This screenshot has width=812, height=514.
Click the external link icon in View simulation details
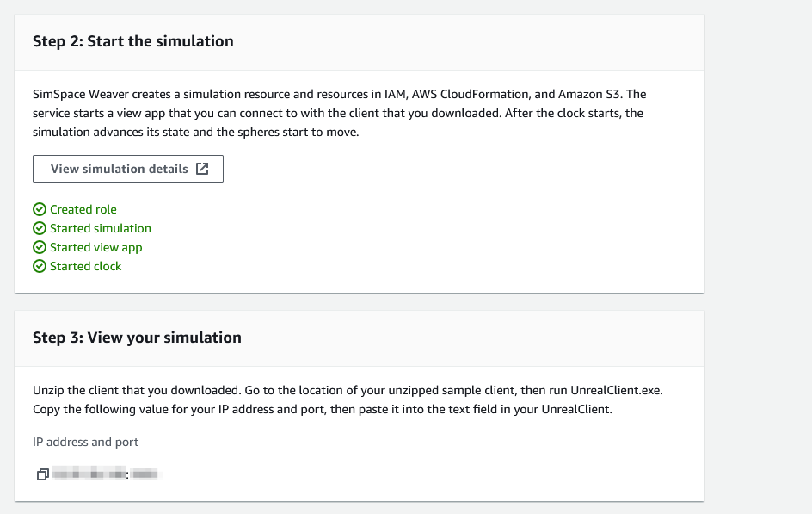coord(202,169)
